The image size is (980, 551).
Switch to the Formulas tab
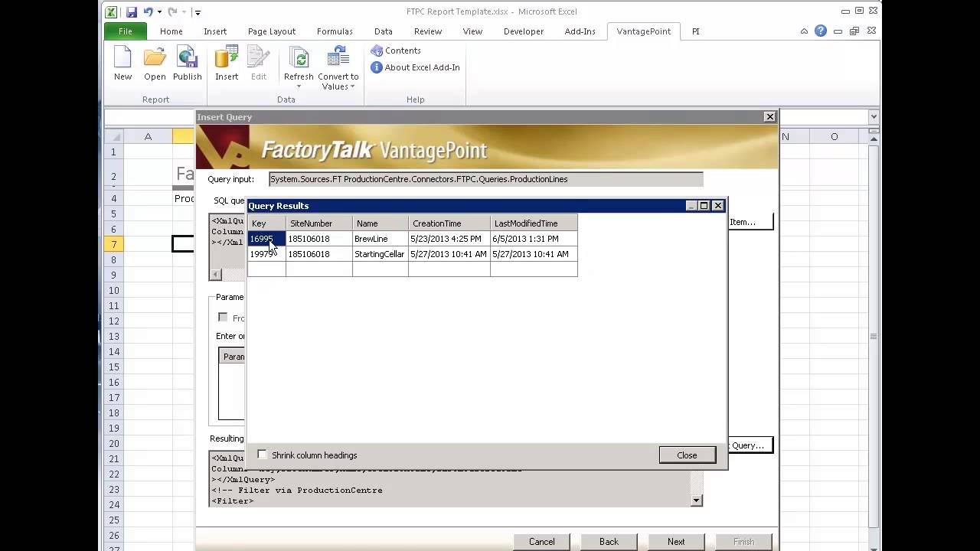(335, 31)
